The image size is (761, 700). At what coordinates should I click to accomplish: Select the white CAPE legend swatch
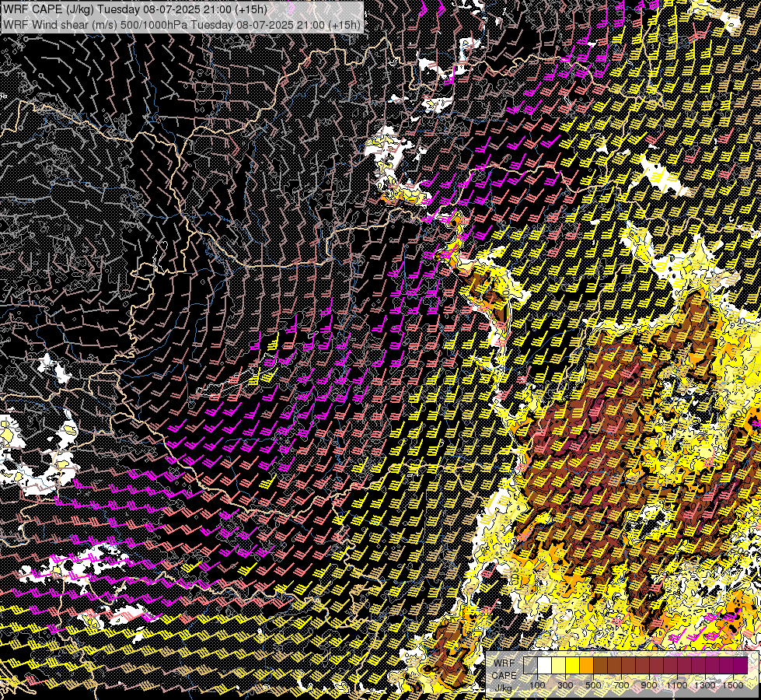pos(545,666)
